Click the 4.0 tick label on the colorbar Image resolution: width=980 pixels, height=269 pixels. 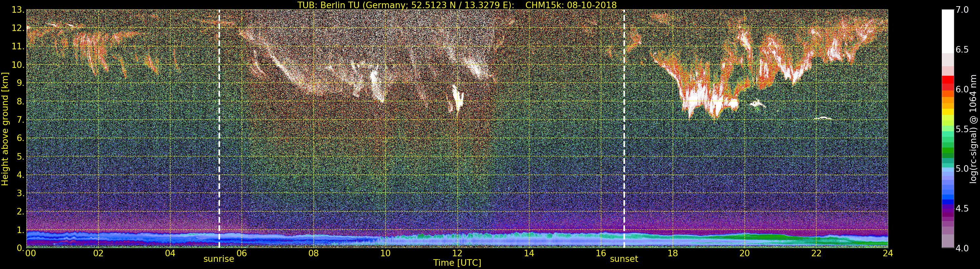tap(962, 248)
